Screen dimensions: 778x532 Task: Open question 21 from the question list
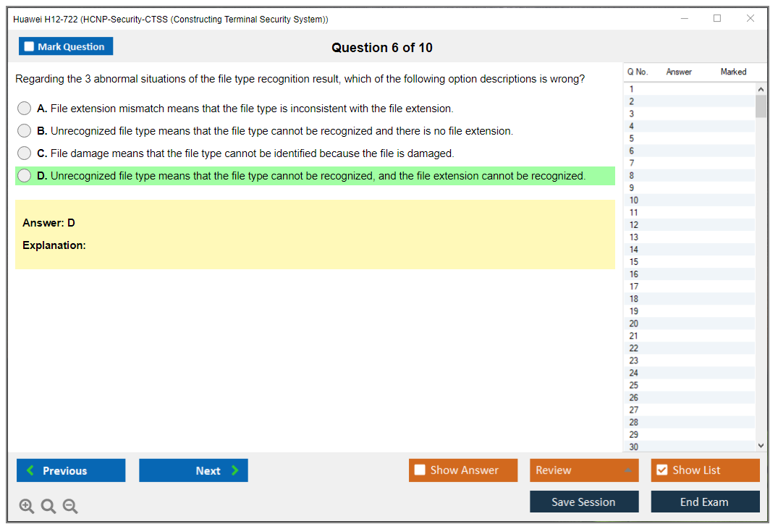click(634, 336)
